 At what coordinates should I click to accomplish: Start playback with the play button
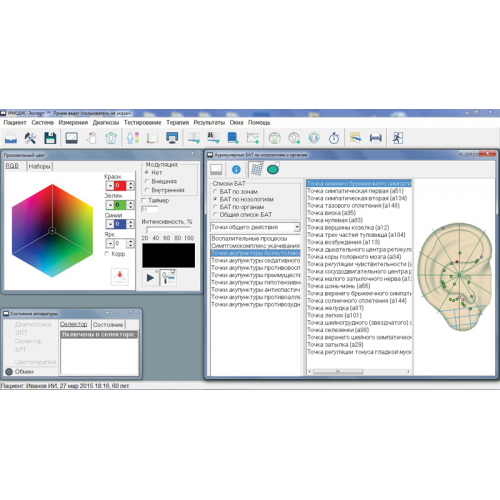[x=150, y=277]
